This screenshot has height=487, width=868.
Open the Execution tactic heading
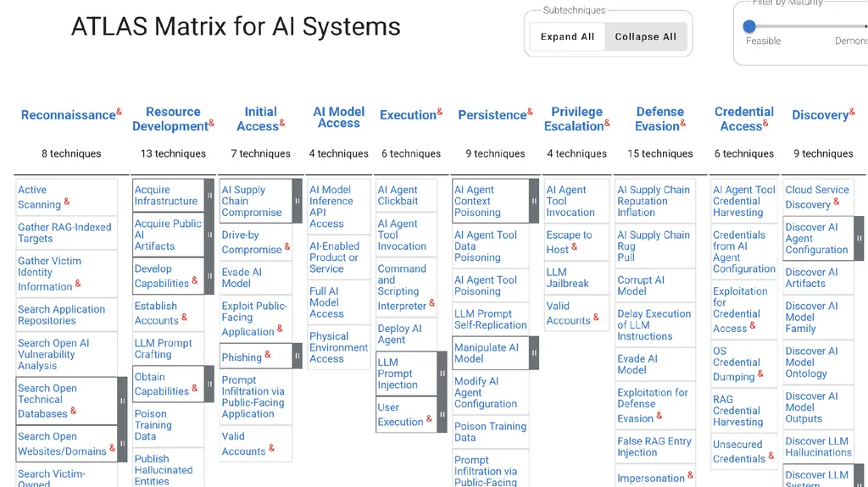point(408,115)
